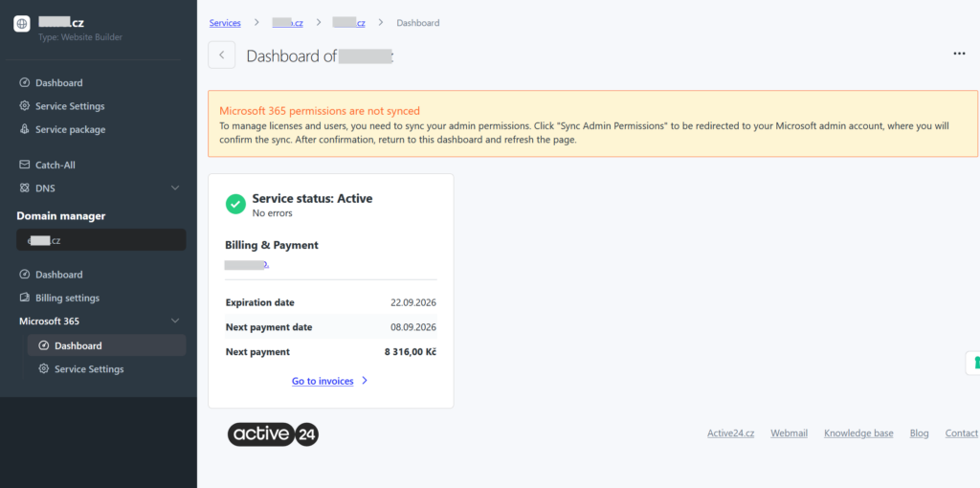The image size is (980, 488).
Task: Click the DNS network icon in sidebar
Action: click(25, 189)
